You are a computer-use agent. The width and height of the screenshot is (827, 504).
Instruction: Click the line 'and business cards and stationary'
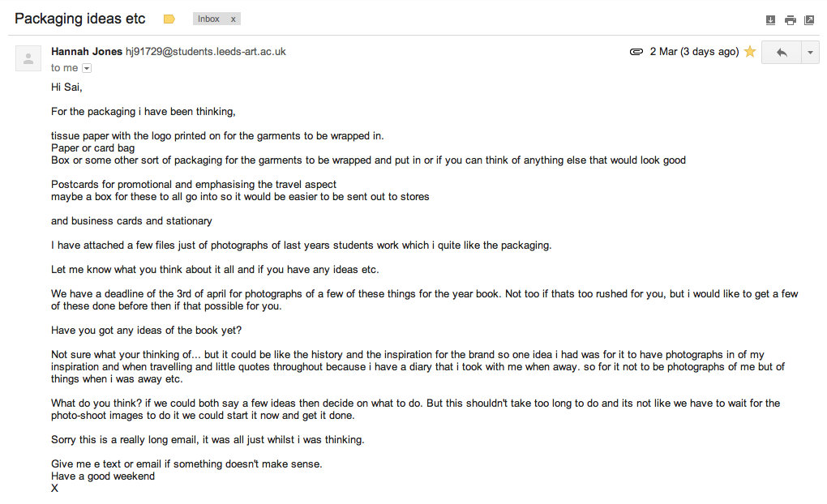131,221
